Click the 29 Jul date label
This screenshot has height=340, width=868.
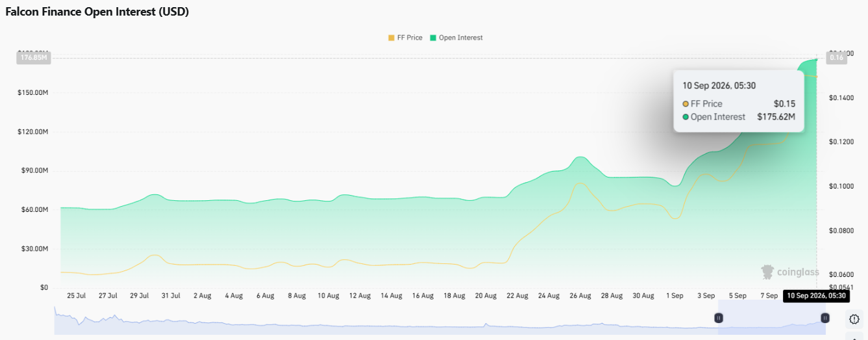pos(140,295)
